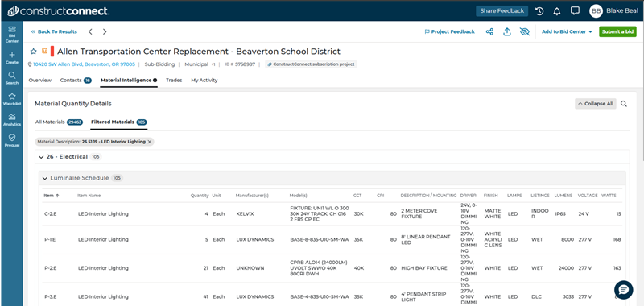
Task: Click Collapse All button
Action: (x=596, y=104)
